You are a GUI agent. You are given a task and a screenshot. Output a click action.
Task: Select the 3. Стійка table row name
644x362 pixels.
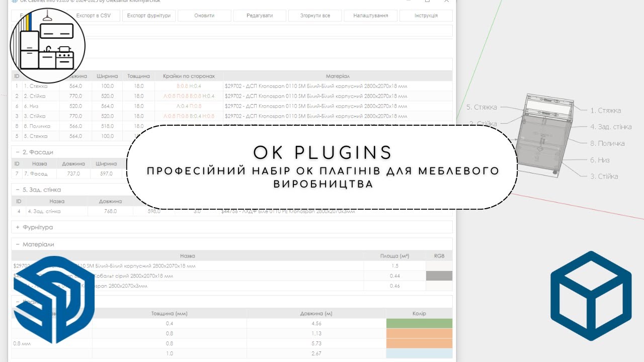click(x=35, y=116)
